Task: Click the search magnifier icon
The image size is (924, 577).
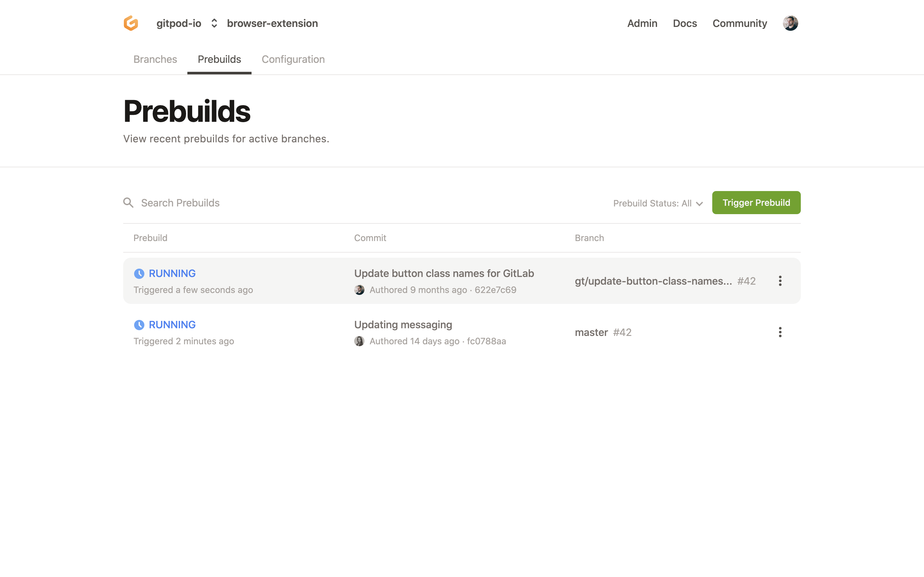Action: tap(128, 203)
